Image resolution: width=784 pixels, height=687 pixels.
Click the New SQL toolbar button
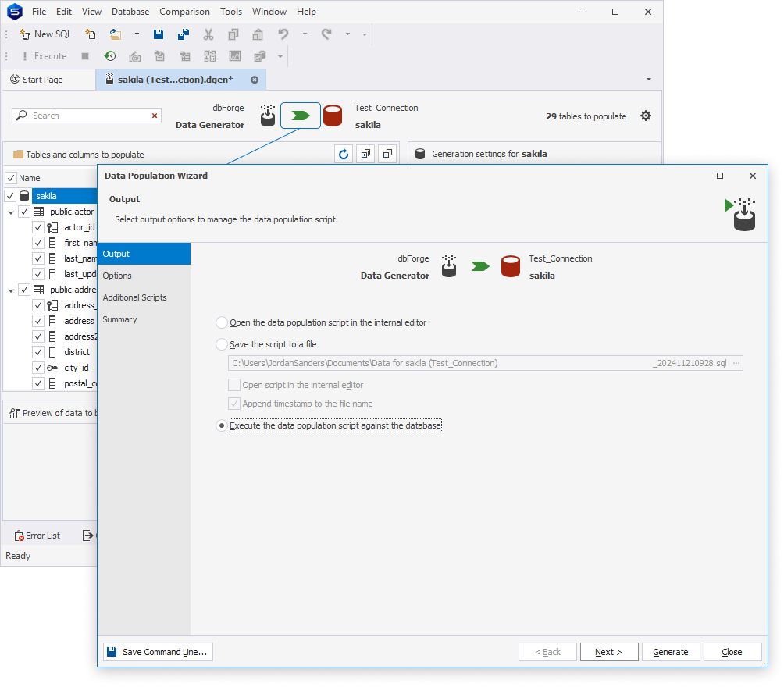(45, 34)
